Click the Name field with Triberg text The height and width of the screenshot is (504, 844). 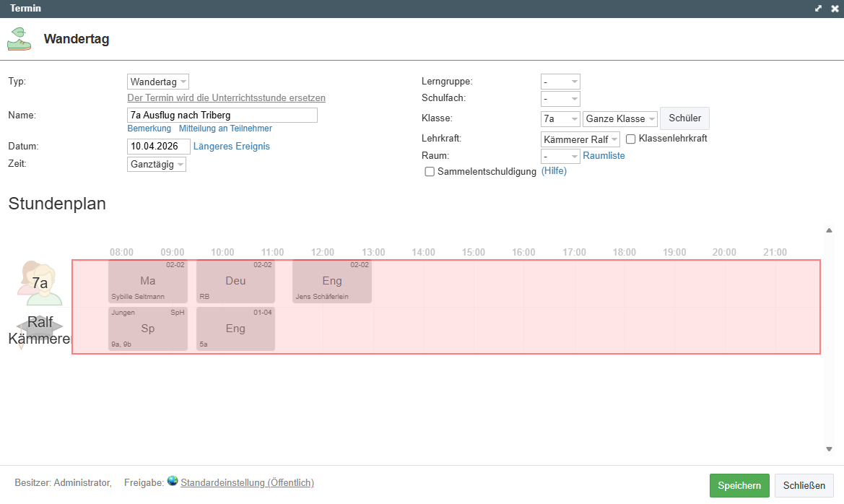point(222,116)
